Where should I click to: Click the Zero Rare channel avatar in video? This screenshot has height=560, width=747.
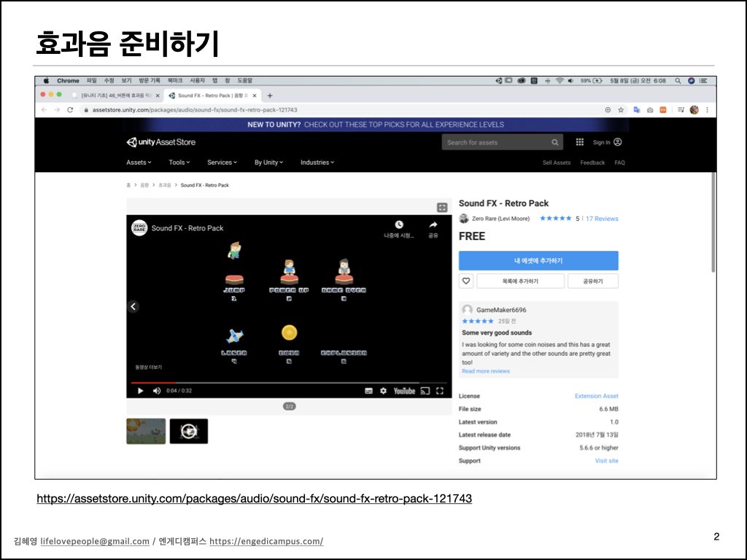(x=139, y=228)
